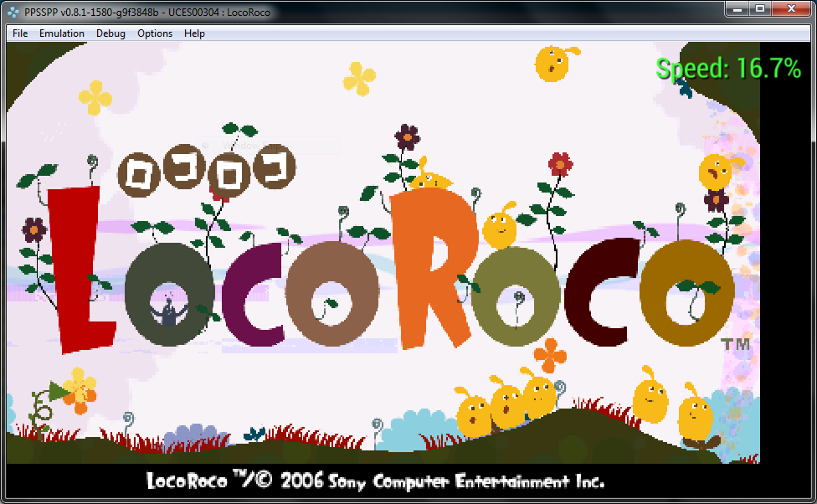Close the PPSSPP window

pos(791,9)
